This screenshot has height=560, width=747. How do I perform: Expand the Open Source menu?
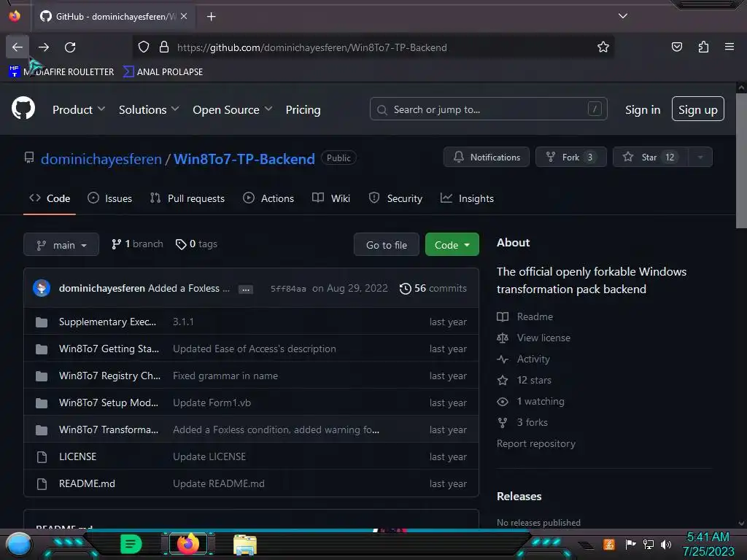click(x=233, y=109)
